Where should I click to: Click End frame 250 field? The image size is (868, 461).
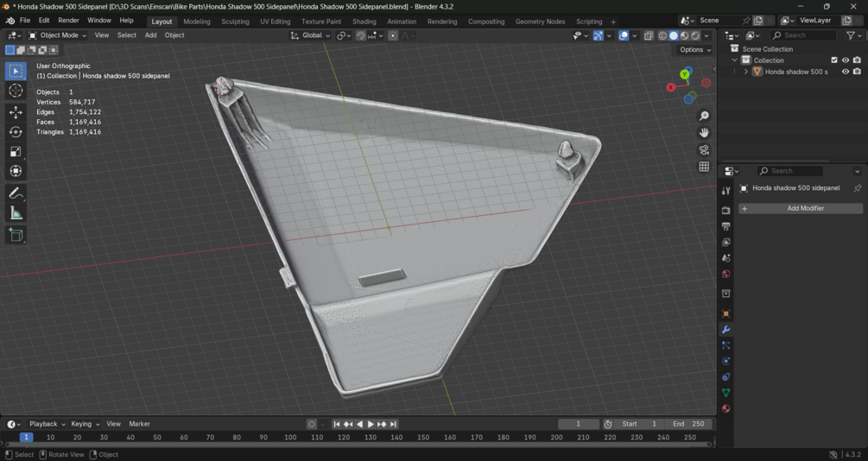(688, 425)
